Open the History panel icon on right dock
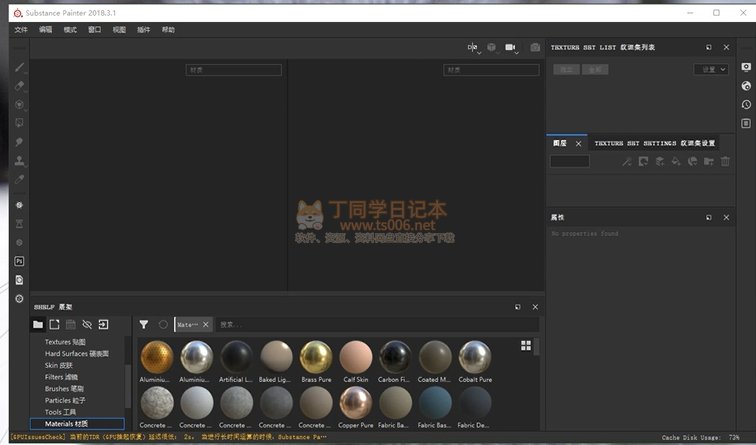756x445 pixels. coord(746,104)
